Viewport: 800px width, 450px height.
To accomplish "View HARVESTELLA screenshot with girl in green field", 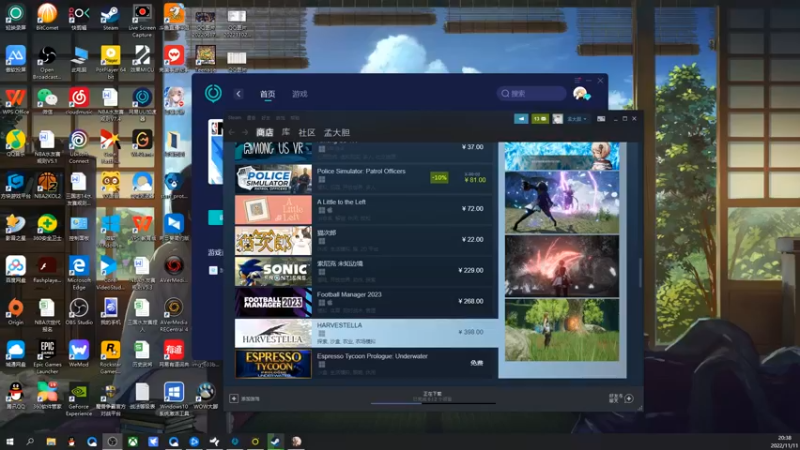I will (x=562, y=330).
